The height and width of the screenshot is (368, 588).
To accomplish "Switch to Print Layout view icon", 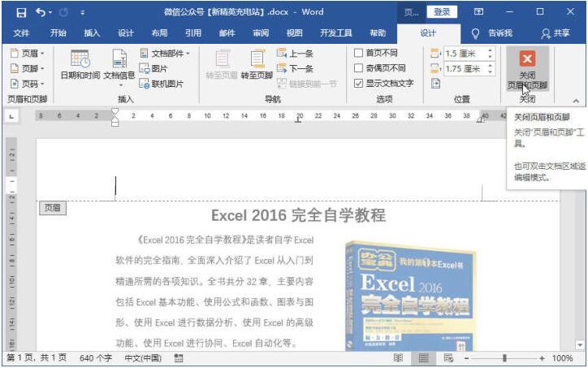I will (423, 358).
